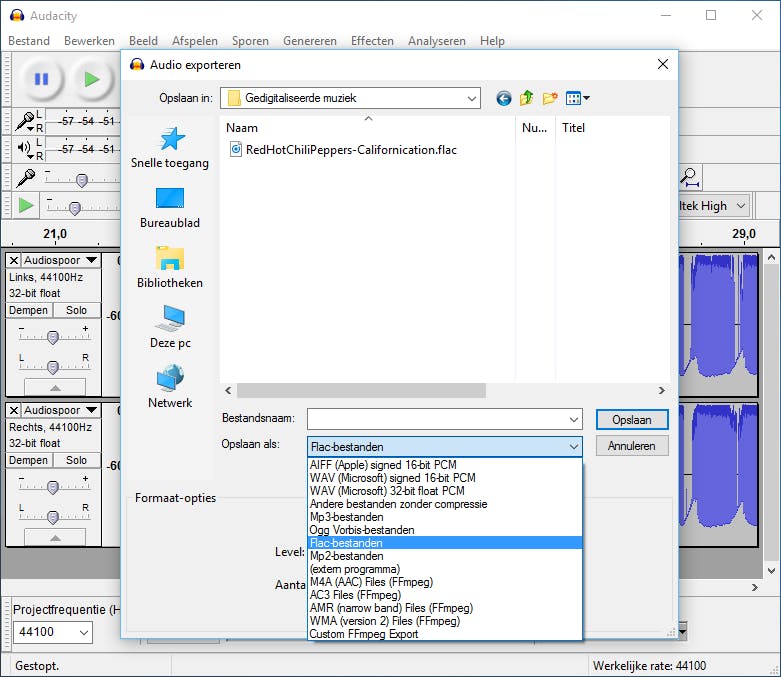Click the Links track gain slider
Viewport: 781px width, 677px height.
(53, 337)
